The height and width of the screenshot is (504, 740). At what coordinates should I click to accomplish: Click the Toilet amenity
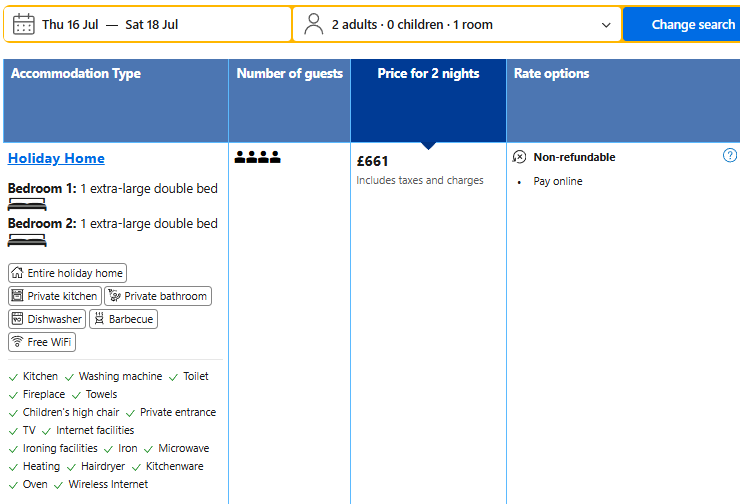click(x=196, y=376)
